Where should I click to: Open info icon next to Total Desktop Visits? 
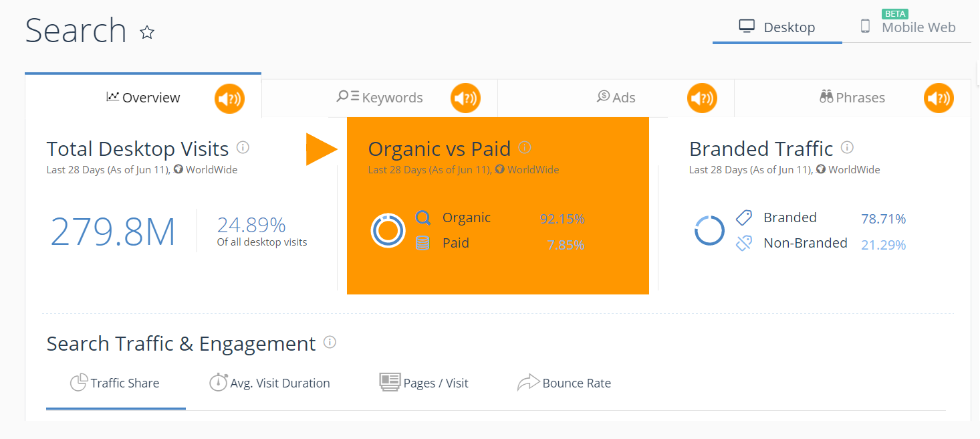243,147
